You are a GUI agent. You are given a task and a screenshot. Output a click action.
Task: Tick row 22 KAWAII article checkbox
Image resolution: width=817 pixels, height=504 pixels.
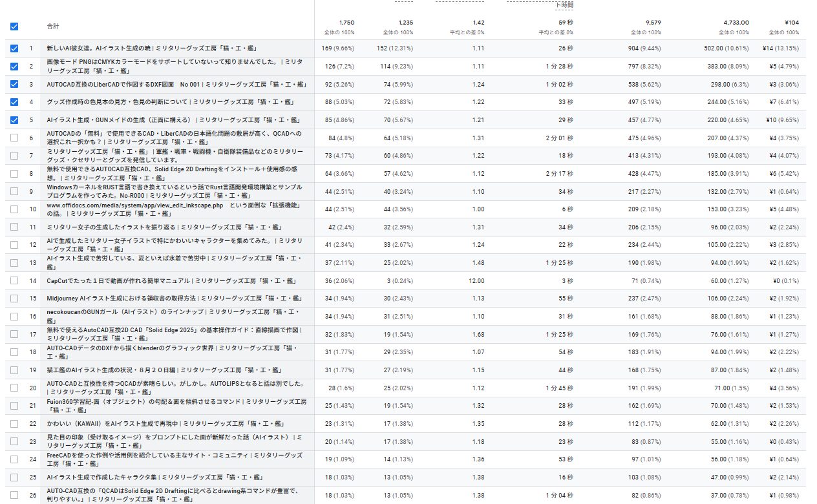pos(14,424)
